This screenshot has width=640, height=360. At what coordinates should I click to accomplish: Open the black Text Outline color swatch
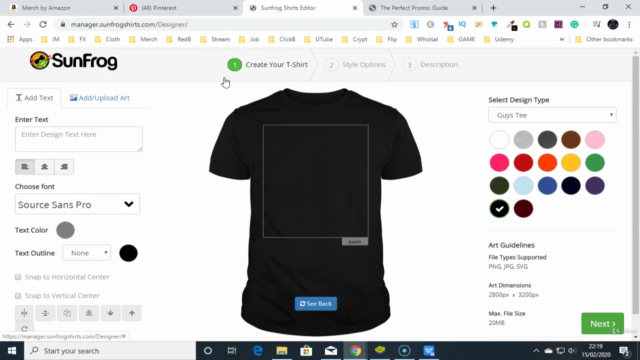(x=128, y=253)
